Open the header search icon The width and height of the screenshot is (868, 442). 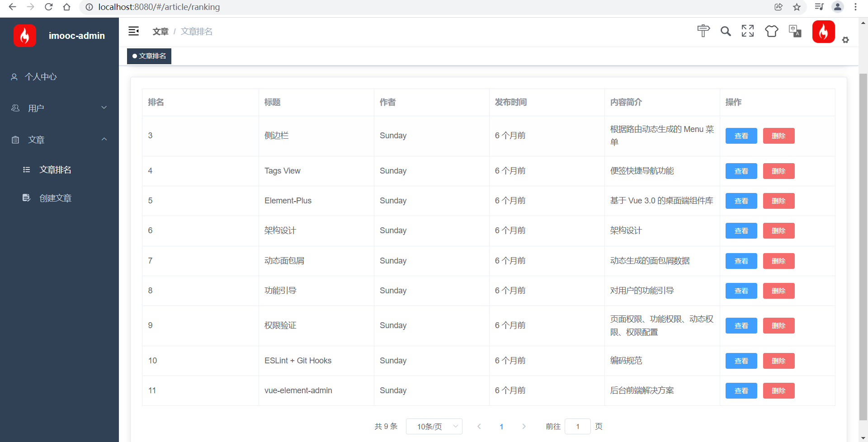tap(726, 31)
